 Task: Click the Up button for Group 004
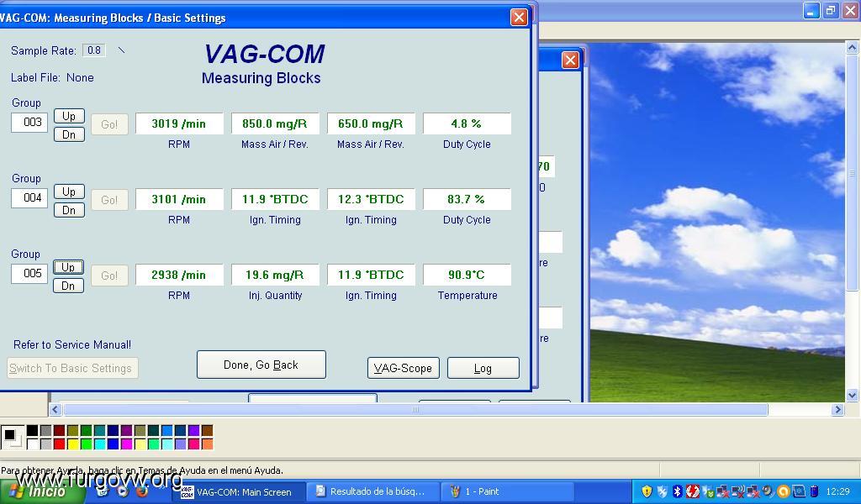tap(69, 192)
